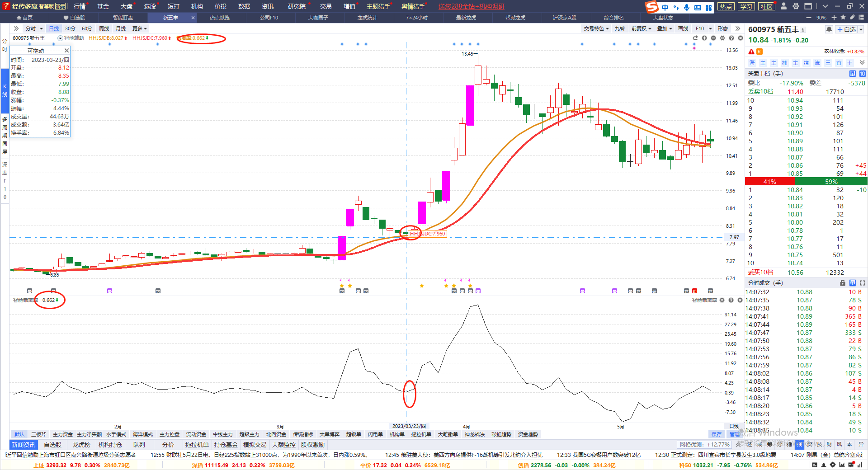Viewport: 868px width, 470px height.
Task: Toggle the 形态 pattern view
Action: [723, 28]
